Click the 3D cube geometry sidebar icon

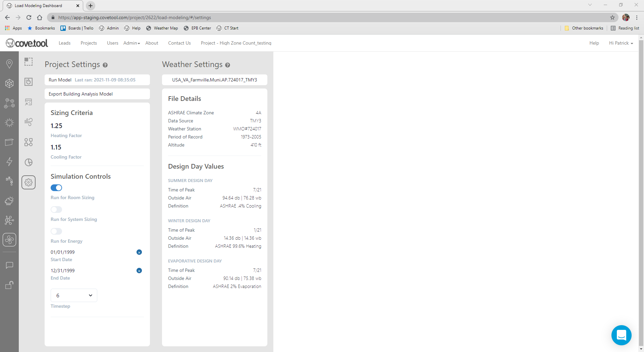click(9, 83)
